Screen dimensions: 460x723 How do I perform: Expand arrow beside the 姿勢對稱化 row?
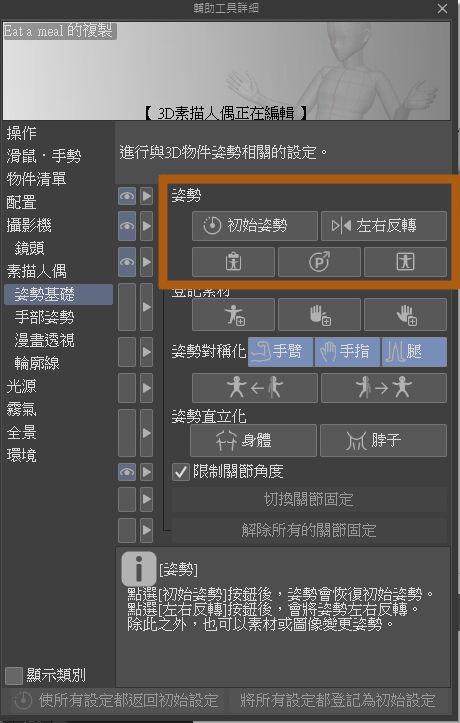pyautogui.click(x=146, y=352)
